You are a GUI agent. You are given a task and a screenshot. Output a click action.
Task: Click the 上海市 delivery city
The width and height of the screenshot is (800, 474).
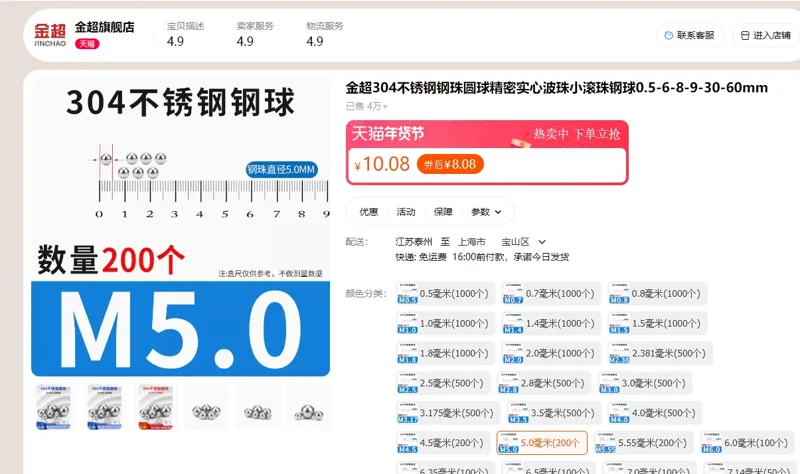tap(471, 242)
